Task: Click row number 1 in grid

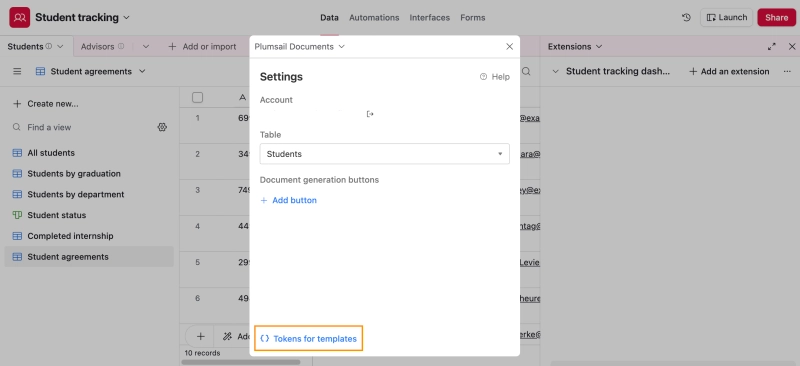Action: [197, 118]
